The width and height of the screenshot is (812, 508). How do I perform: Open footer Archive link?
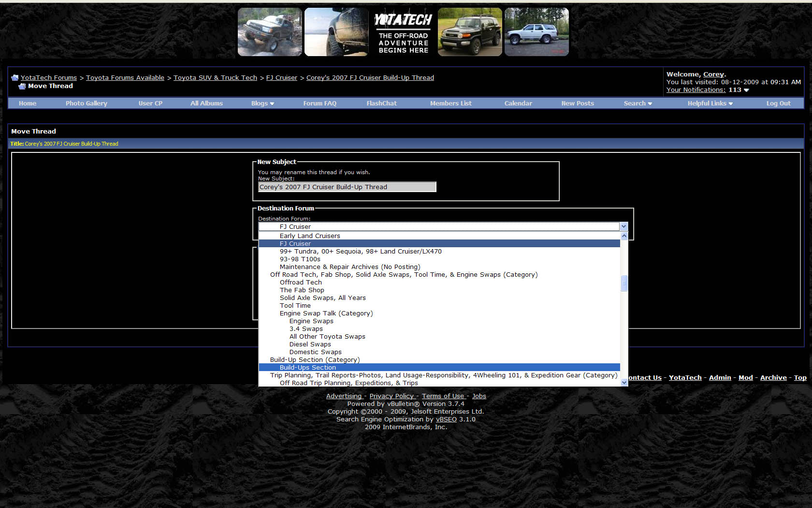point(773,378)
